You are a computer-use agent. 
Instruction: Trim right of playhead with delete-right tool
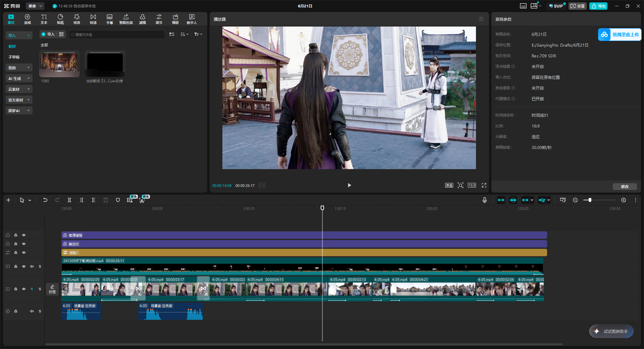pos(94,200)
